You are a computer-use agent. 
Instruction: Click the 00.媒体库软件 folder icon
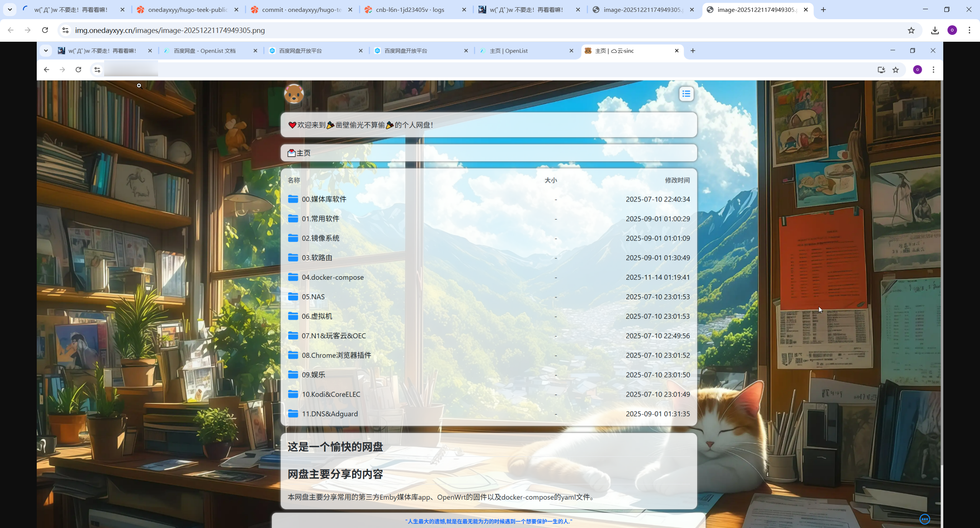[x=293, y=199]
